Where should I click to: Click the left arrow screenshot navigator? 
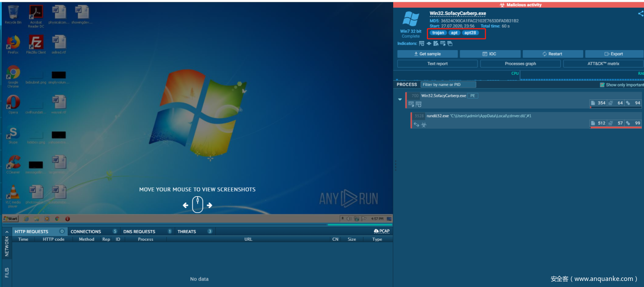click(186, 205)
